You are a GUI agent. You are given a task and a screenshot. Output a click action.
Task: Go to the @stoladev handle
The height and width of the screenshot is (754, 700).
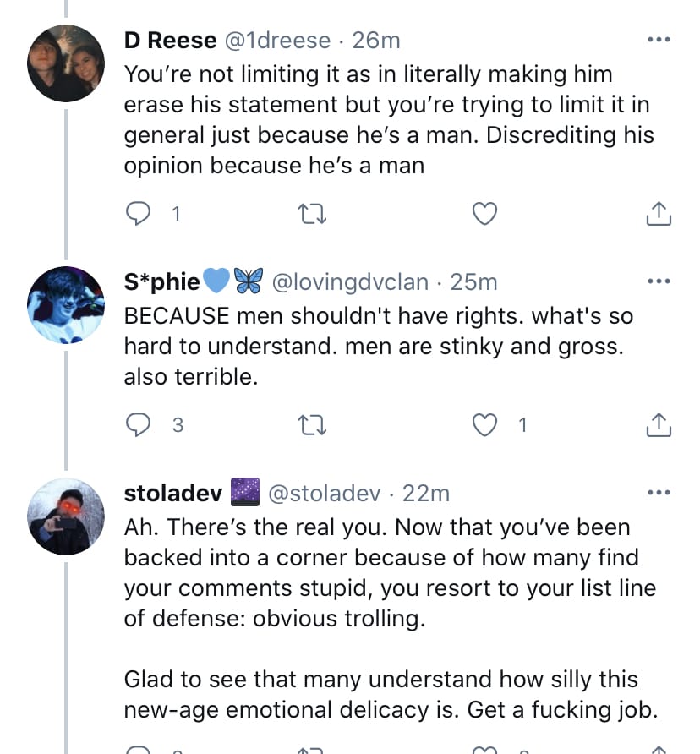(x=325, y=493)
